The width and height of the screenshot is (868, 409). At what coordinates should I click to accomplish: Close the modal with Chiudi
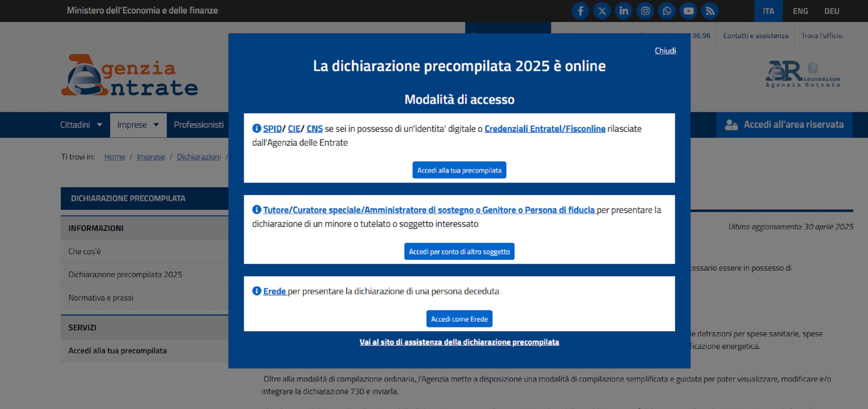(665, 51)
